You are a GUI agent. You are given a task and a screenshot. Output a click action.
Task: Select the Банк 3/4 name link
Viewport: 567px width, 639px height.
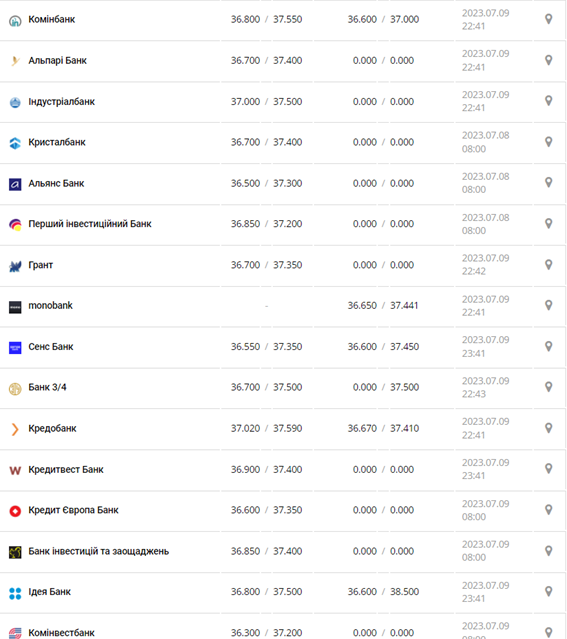click(x=47, y=387)
